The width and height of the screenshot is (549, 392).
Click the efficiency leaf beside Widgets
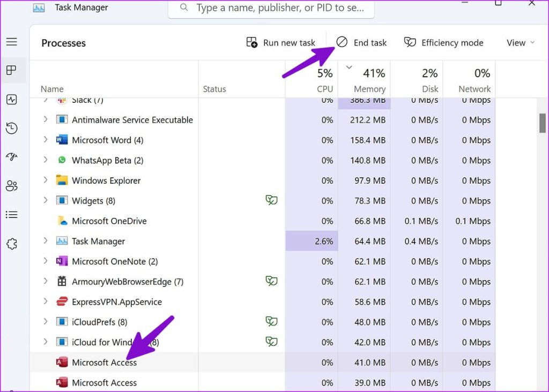pyautogui.click(x=272, y=200)
